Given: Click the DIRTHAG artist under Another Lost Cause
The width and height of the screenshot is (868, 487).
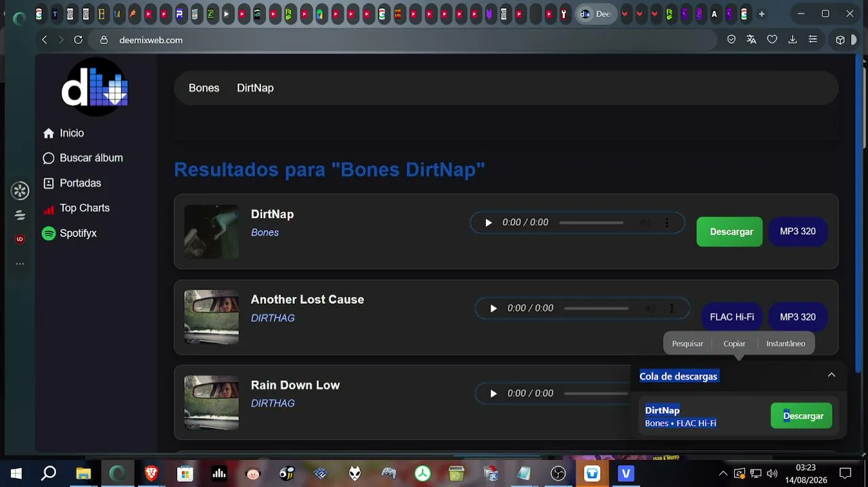Looking at the screenshot, I should (x=273, y=318).
